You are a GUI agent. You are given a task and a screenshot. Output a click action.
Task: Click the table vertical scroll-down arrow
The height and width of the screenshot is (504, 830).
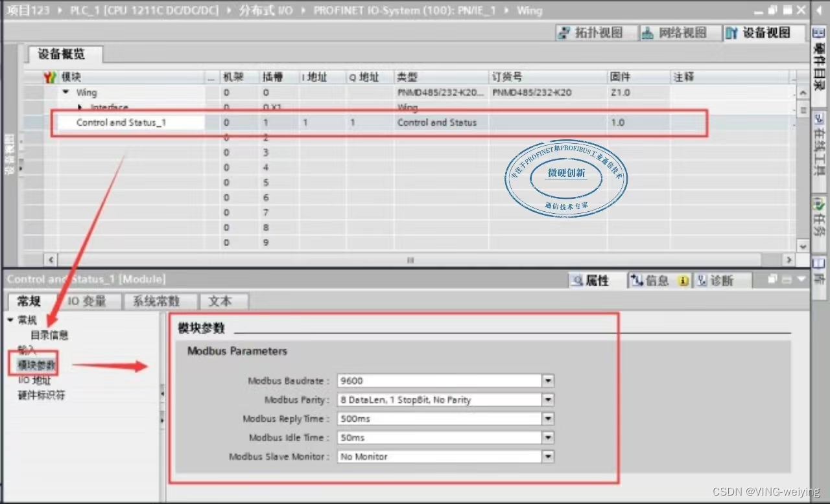tap(803, 246)
